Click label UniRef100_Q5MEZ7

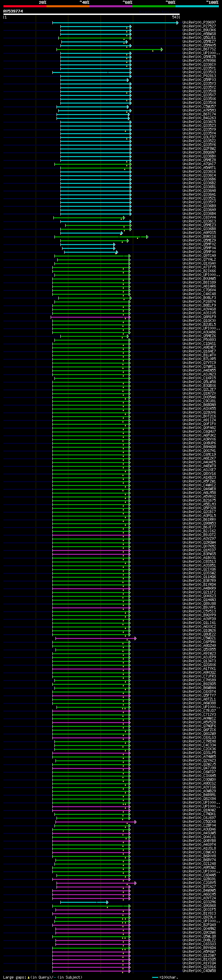(199, 41)
